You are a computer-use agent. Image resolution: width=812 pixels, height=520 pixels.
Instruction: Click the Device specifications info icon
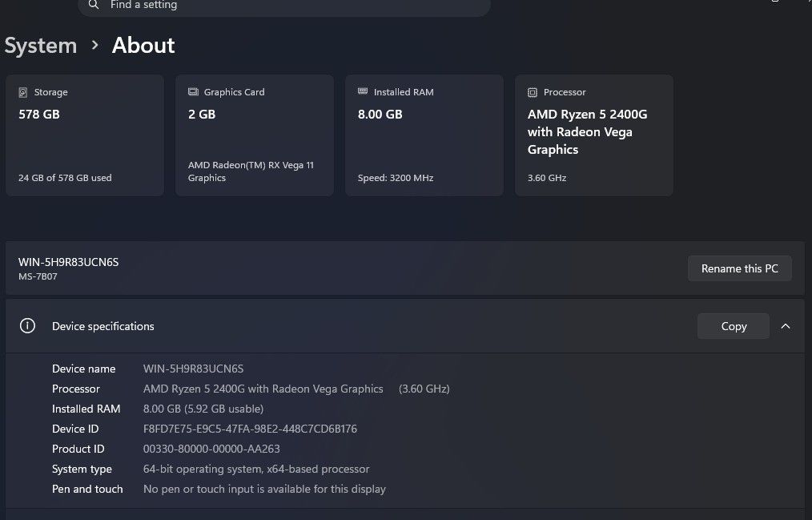(27, 326)
